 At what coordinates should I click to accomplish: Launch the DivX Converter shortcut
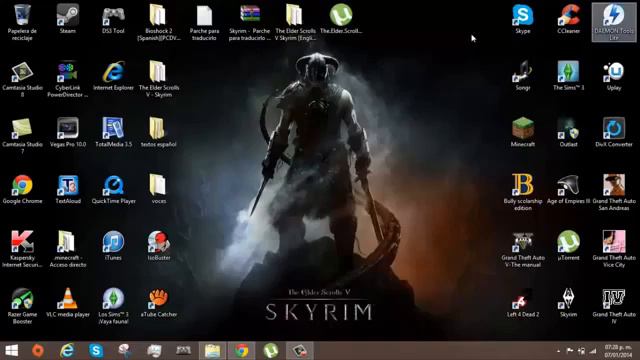(x=614, y=133)
